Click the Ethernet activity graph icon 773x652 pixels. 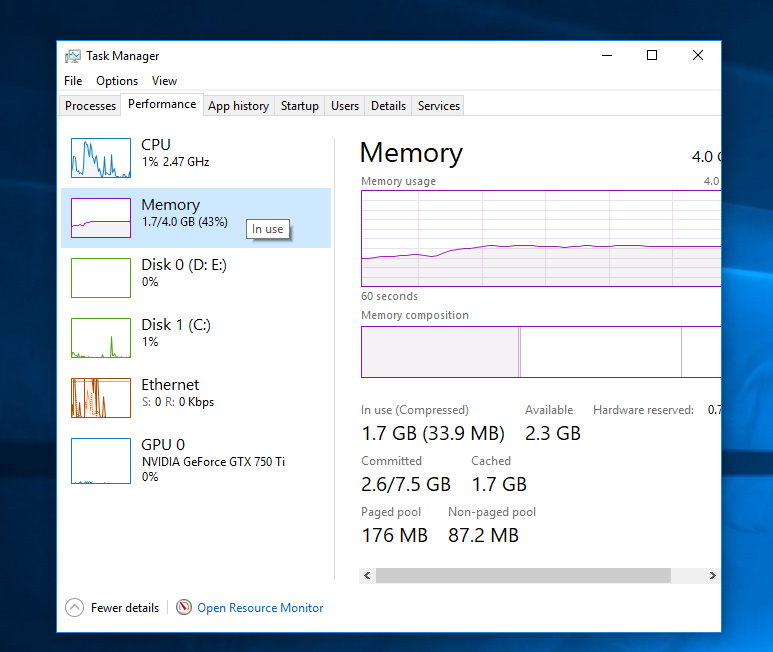100,398
